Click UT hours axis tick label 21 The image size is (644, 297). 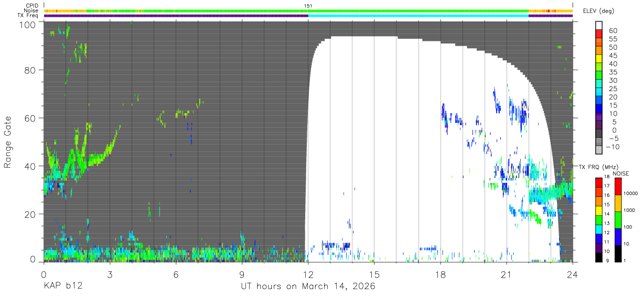(507, 274)
